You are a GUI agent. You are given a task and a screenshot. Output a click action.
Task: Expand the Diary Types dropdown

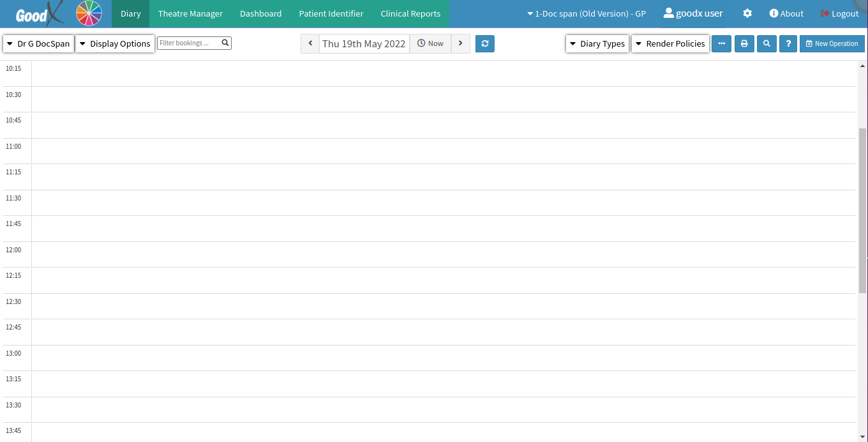point(597,43)
